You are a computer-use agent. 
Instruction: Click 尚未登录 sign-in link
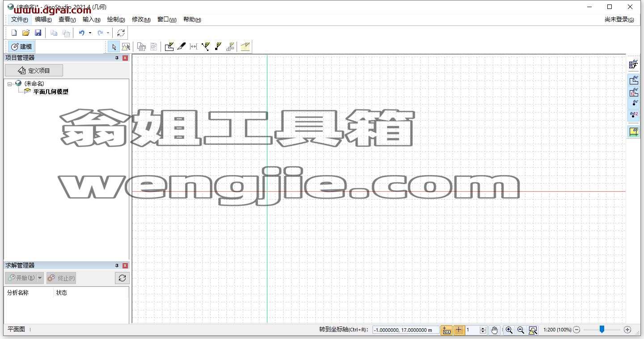point(619,20)
